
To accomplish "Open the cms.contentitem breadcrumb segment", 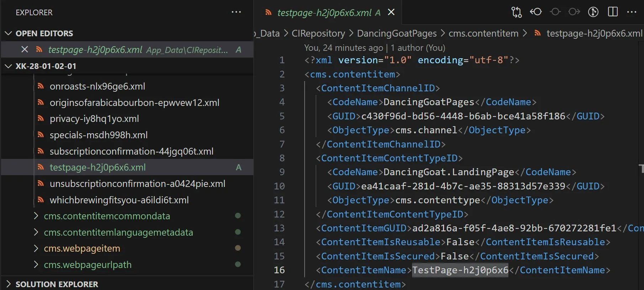I will click(484, 33).
